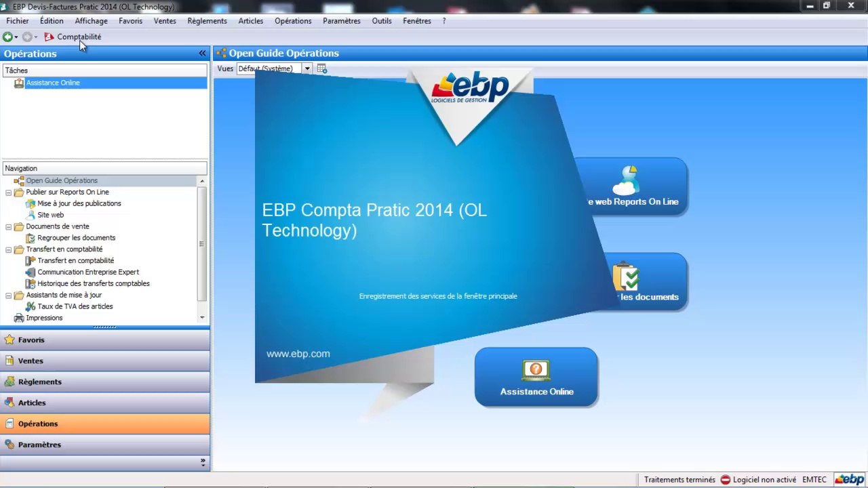Image resolution: width=868 pixels, height=488 pixels.
Task: Switch to the Ventes navigation pane
Action: [105, 361]
